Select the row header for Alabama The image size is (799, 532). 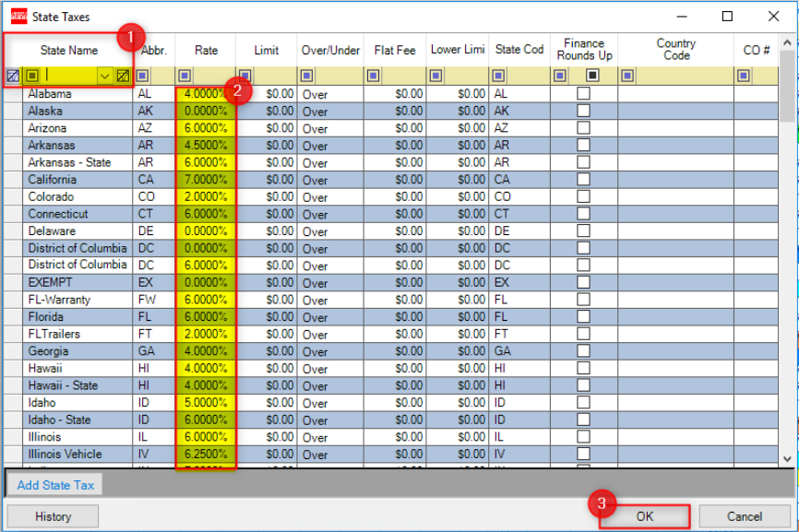click(13, 94)
